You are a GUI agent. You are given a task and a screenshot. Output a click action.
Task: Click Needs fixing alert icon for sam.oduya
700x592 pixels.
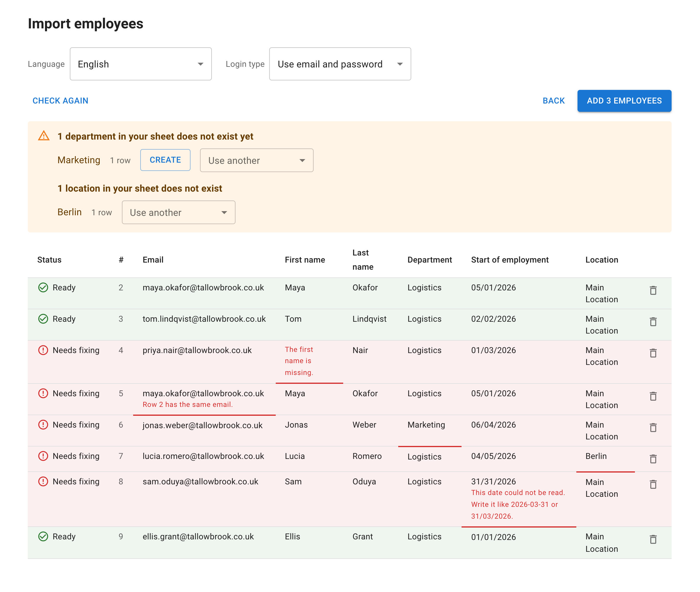(43, 481)
